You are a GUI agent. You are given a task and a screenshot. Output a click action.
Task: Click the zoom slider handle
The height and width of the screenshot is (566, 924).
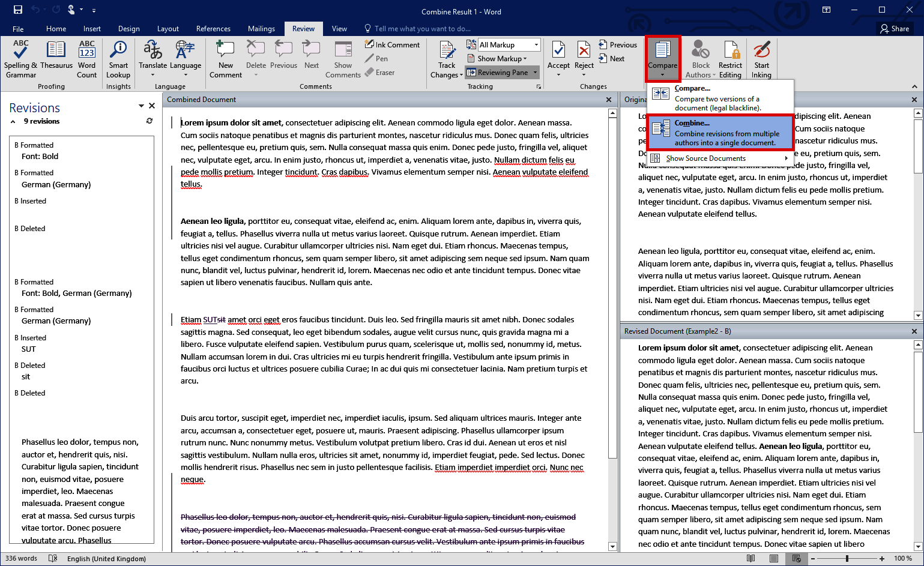pyautogui.click(x=847, y=558)
